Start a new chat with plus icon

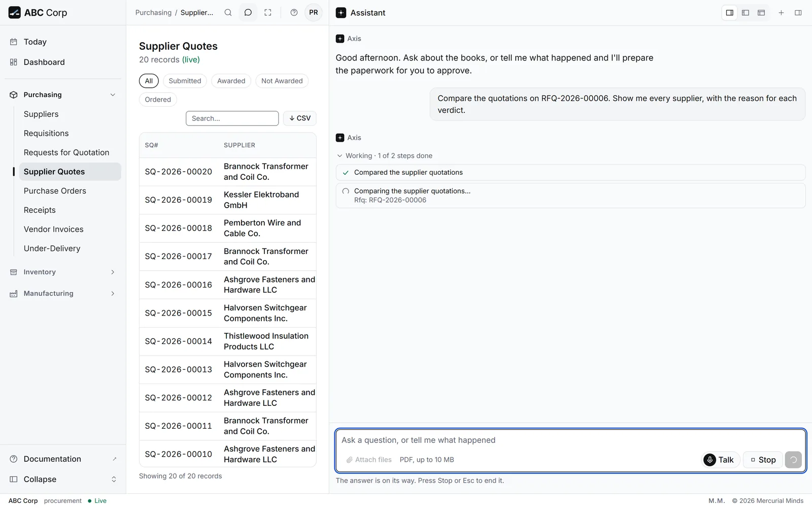coord(782,13)
